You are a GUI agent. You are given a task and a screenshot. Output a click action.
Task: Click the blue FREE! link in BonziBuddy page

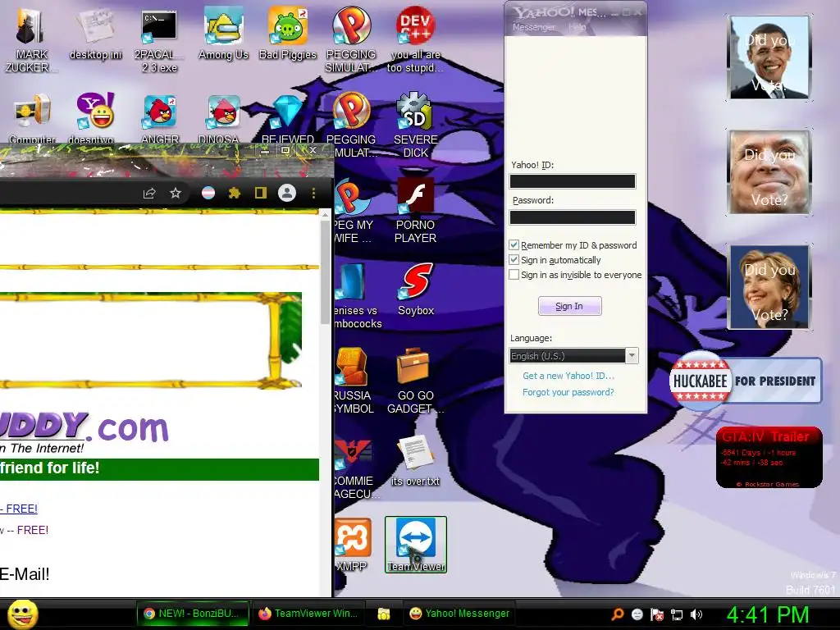click(x=19, y=509)
